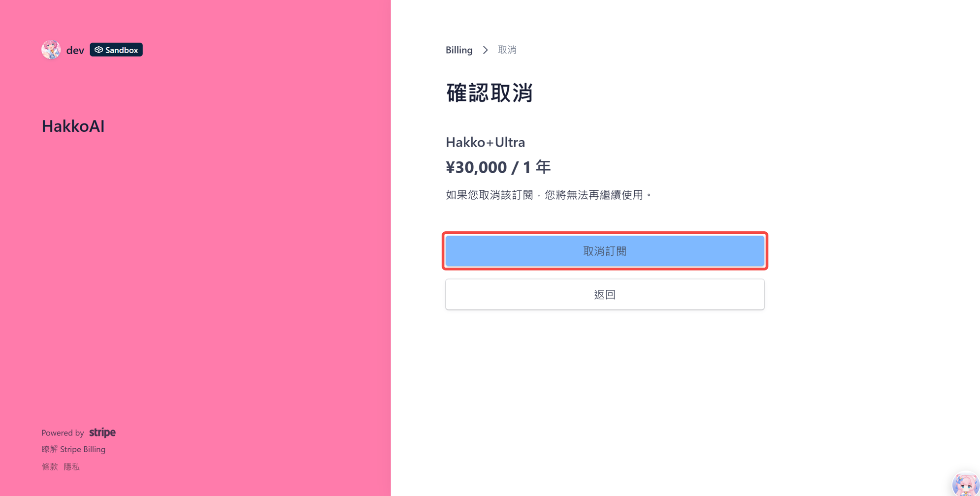The width and height of the screenshot is (980, 496).
Task: Open the 隱私 privacy link
Action: point(71,466)
